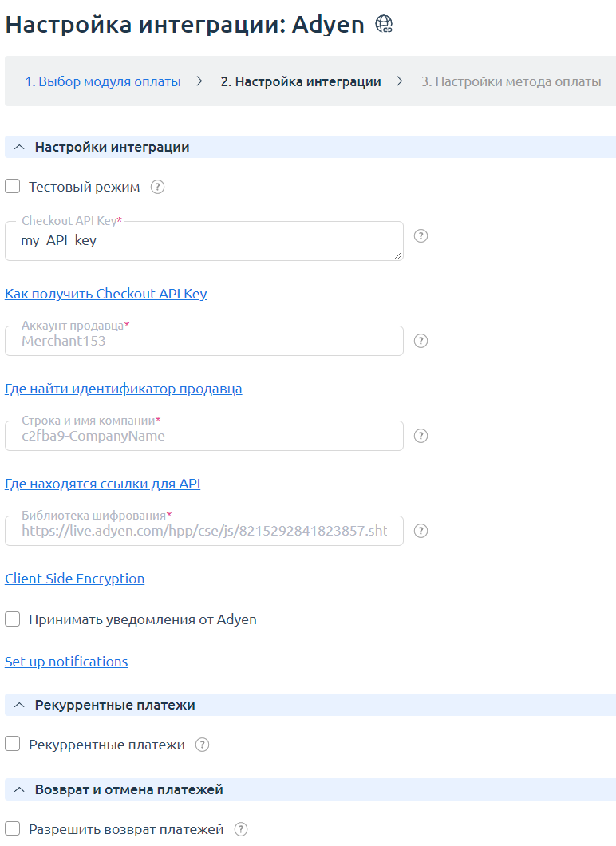Image resolution: width=616 pixels, height=846 pixels.
Task: Go to step 1. Выбор модуля оплаты
Action: 102,81
